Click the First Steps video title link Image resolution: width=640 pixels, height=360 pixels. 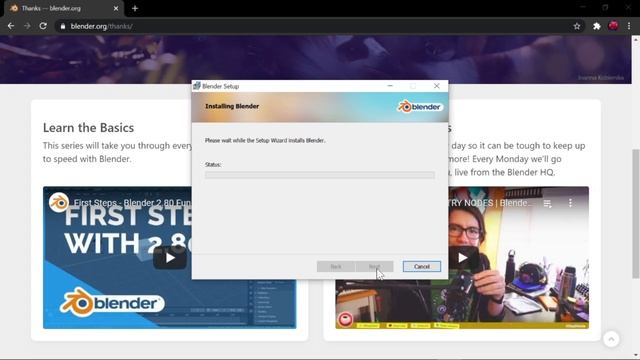[132, 203]
